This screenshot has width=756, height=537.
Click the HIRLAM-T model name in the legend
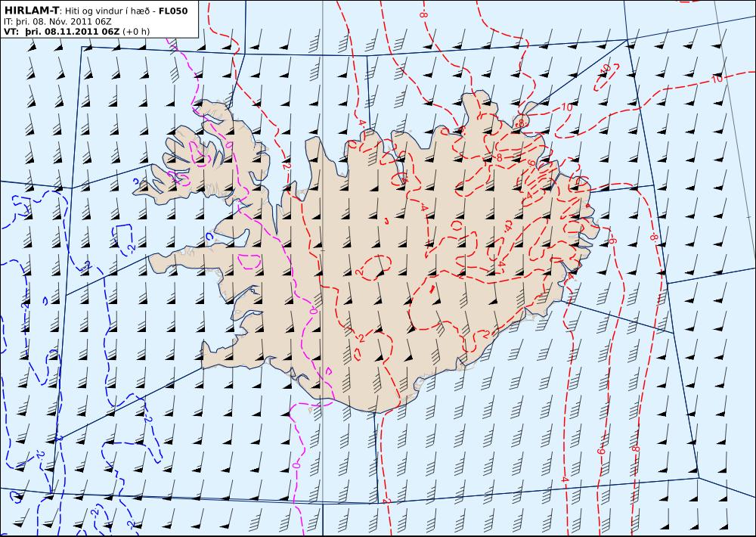[31, 11]
